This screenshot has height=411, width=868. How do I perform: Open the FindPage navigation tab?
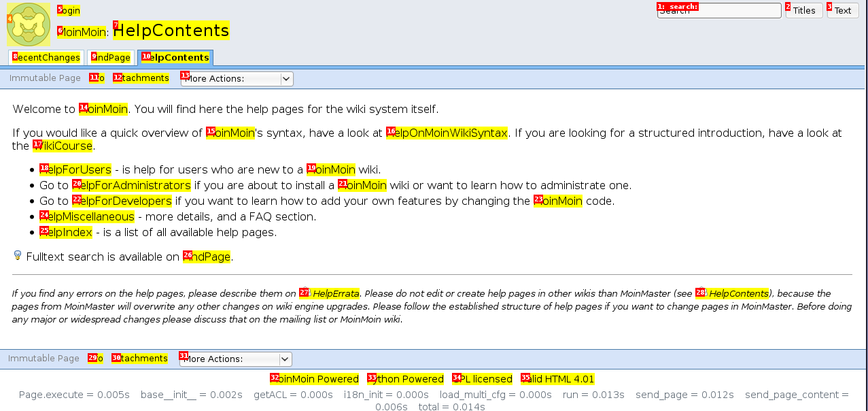click(111, 58)
